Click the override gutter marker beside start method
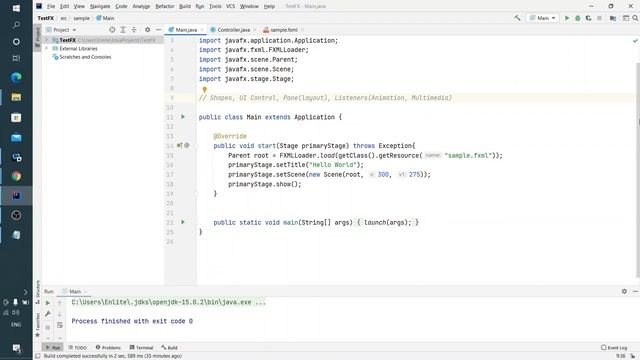 pyautogui.click(x=180, y=145)
